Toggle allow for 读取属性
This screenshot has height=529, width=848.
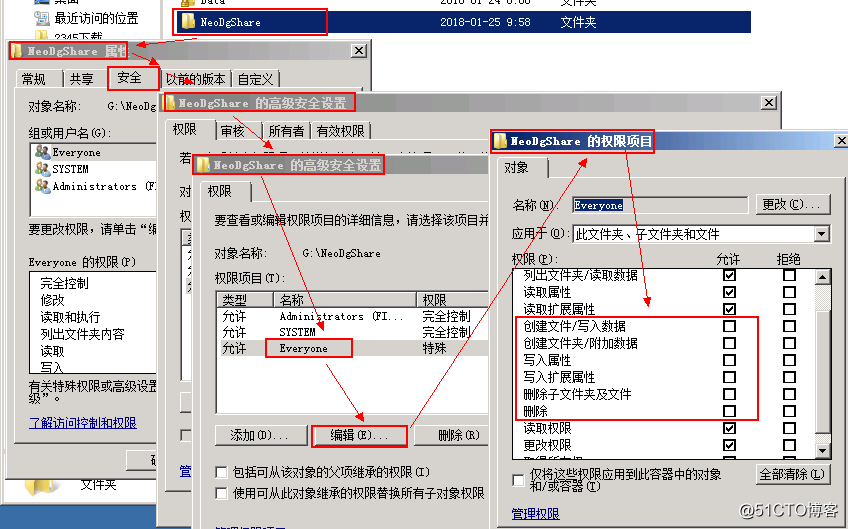click(x=730, y=292)
